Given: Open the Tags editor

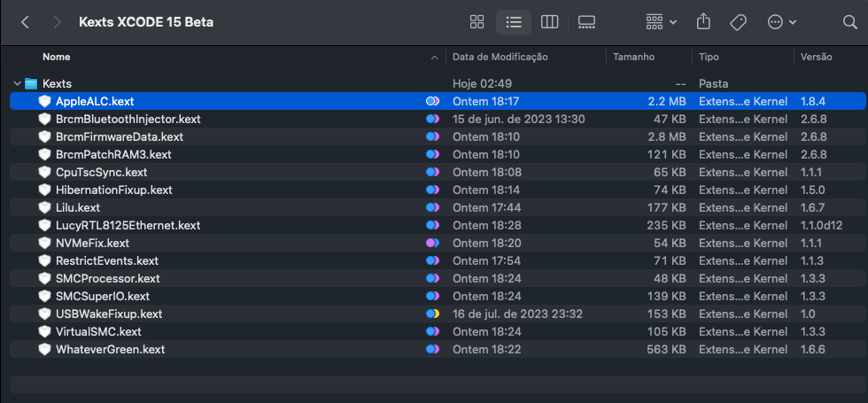Looking at the screenshot, I should (x=738, y=22).
